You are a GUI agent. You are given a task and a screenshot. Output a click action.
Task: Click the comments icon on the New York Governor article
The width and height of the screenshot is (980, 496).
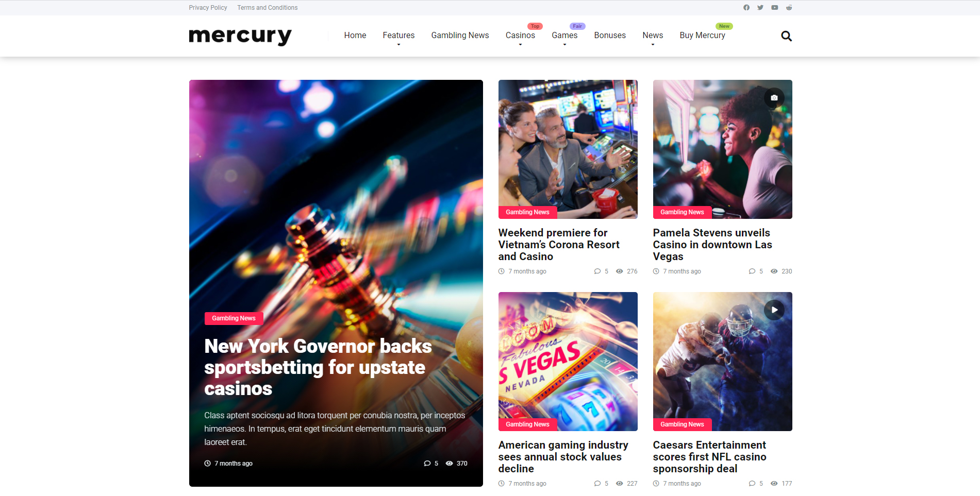tap(427, 464)
